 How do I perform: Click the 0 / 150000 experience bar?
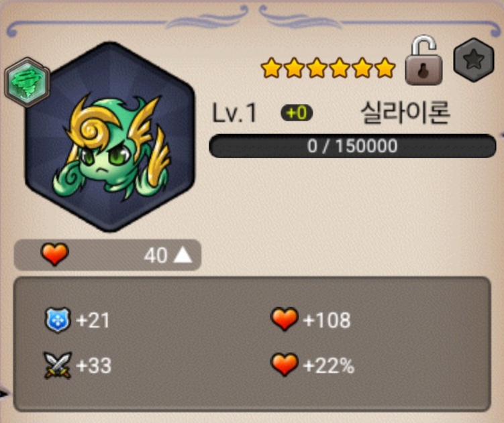pos(352,146)
